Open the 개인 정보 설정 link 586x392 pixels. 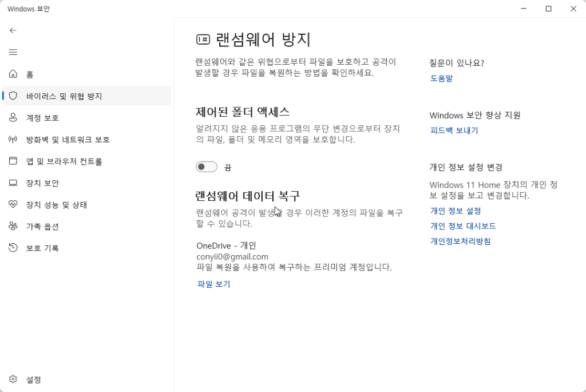[456, 211]
